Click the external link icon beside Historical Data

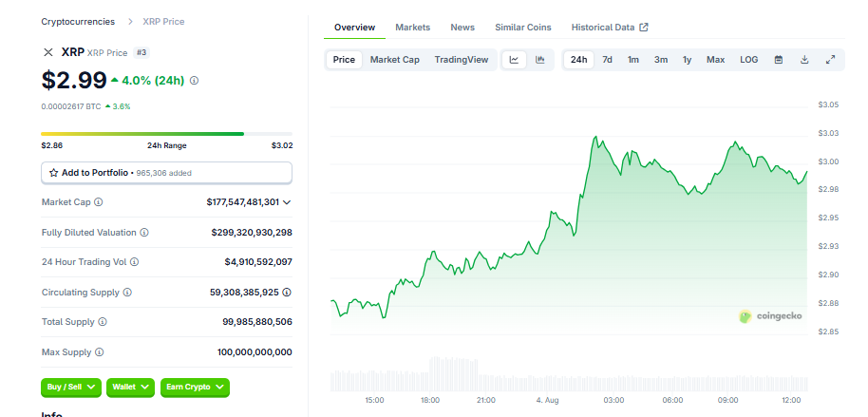[644, 28]
